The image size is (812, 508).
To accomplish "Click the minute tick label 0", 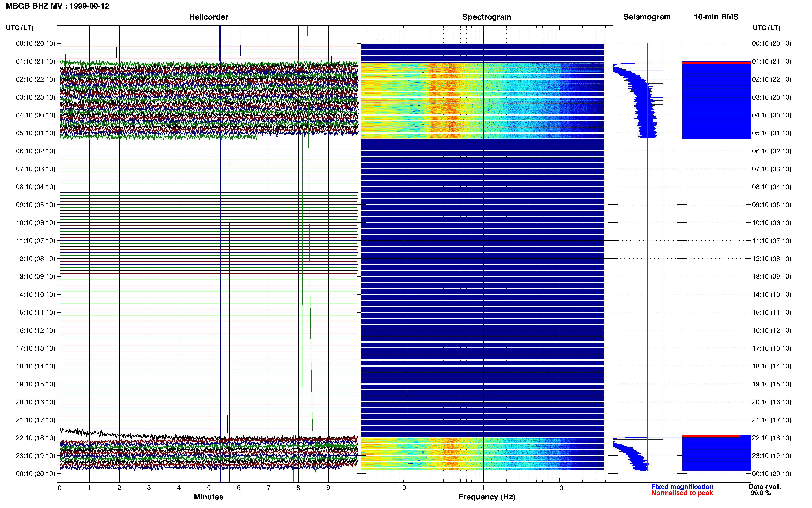I will pos(59,488).
